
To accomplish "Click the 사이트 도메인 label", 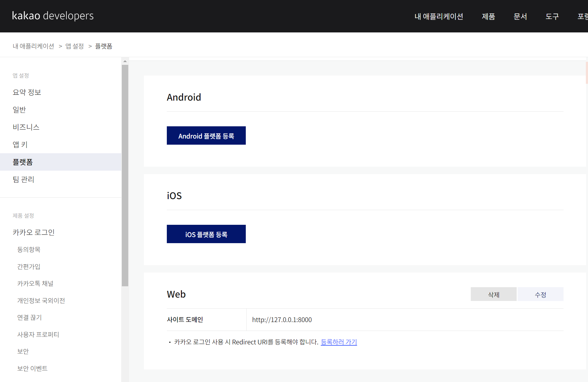I will (x=185, y=320).
